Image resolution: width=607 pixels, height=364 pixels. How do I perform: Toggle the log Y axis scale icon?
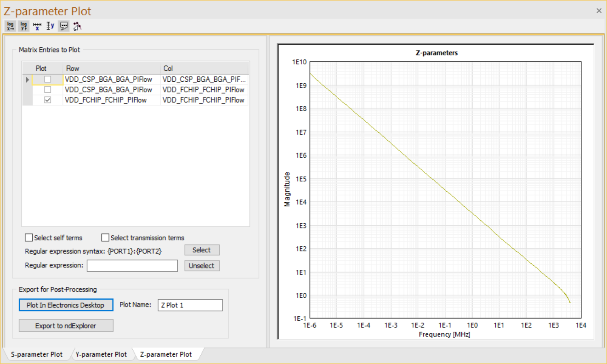[x=24, y=26]
